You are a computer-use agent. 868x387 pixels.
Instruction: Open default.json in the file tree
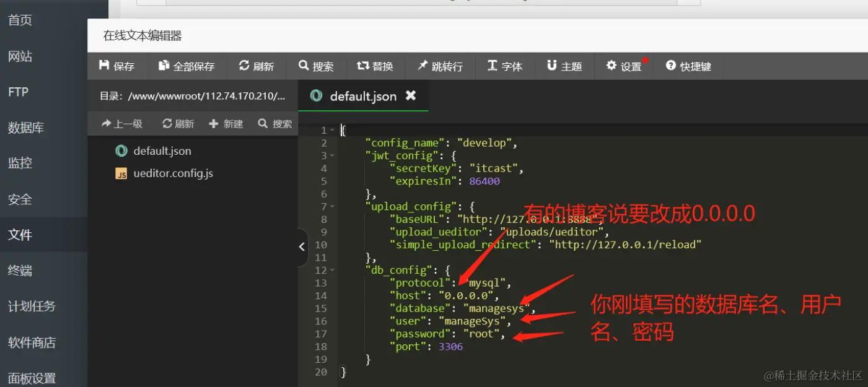(x=162, y=151)
